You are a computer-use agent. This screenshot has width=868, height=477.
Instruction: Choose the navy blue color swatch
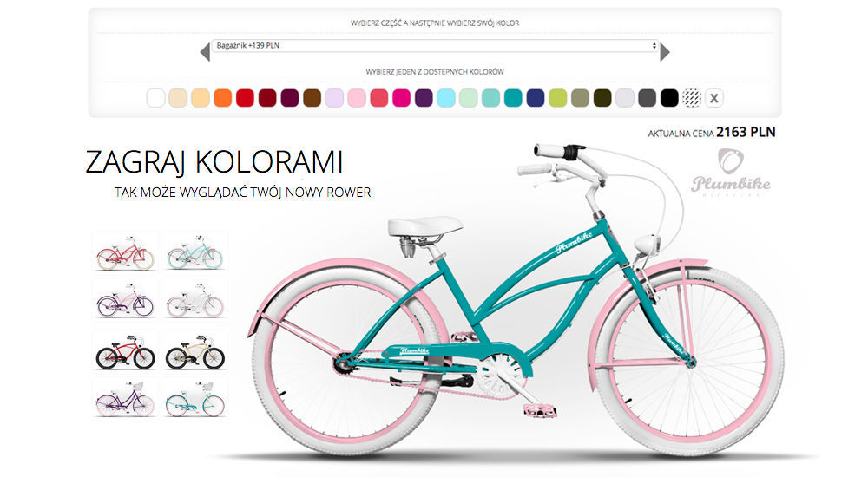[536, 98]
